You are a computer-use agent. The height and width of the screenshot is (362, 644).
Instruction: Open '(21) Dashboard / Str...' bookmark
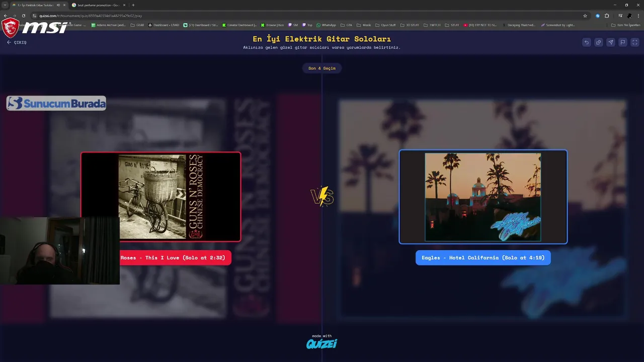[201, 25]
